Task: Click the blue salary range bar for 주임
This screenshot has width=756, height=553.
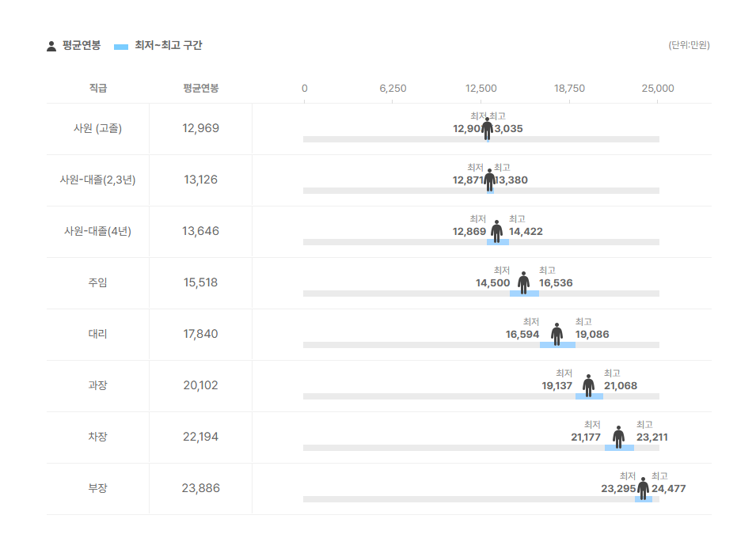Action: click(x=524, y=294)
